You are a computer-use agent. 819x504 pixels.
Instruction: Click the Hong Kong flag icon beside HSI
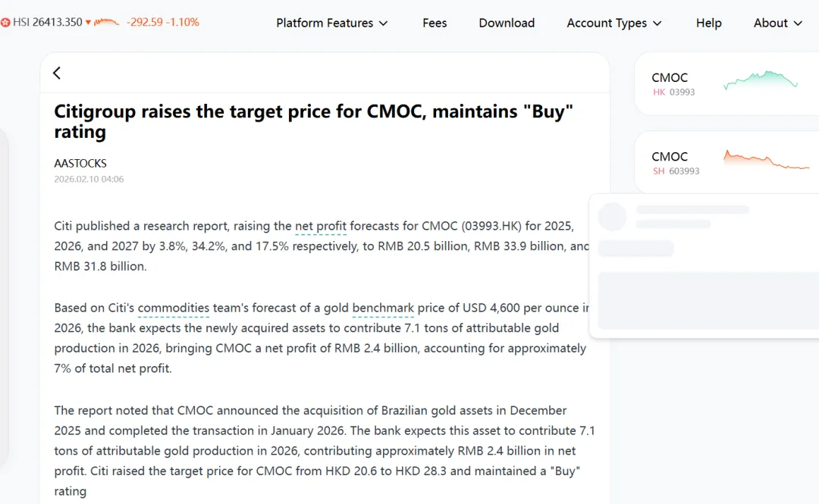pos(5,23)
